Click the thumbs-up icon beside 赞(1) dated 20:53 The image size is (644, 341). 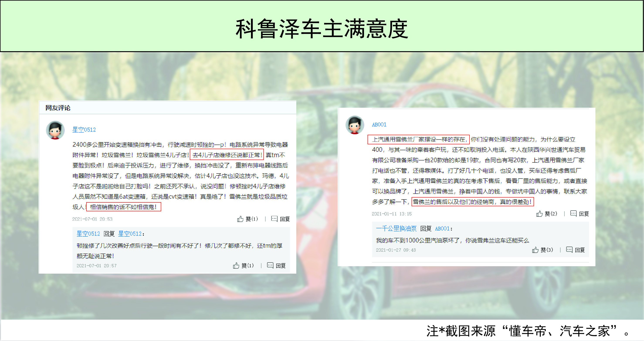coord(240,219)
